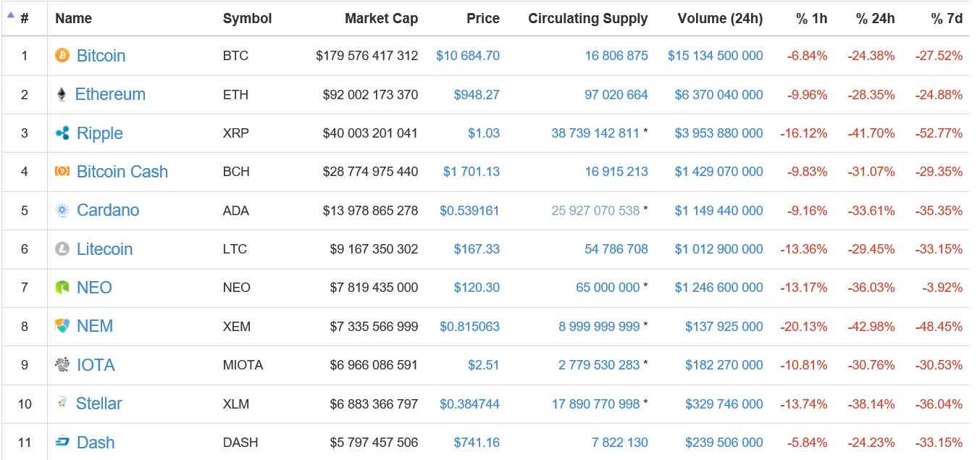
Task: Click Bitcoin price $10 684.70
Action: pyautogui.click(x=468, y=56)
